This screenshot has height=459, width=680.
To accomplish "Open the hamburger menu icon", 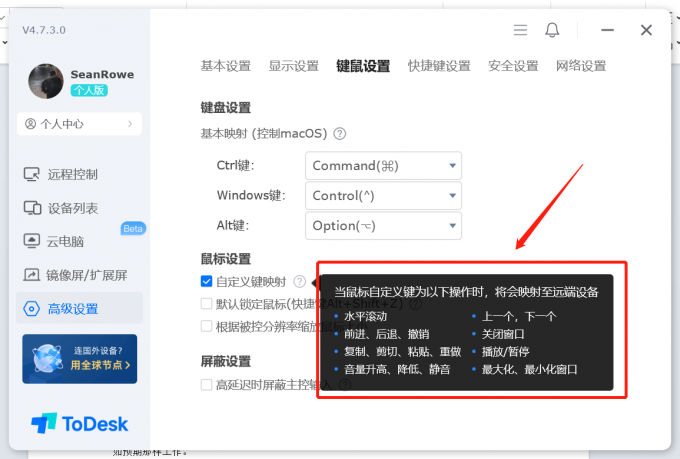I will pyautogui.click(x=520, y=30).
